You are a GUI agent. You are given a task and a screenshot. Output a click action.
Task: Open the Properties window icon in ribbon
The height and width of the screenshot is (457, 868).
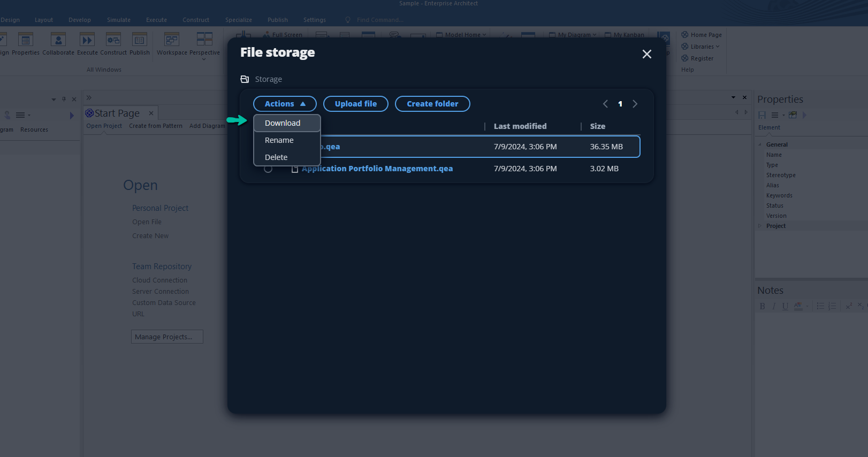coord(26,43)
